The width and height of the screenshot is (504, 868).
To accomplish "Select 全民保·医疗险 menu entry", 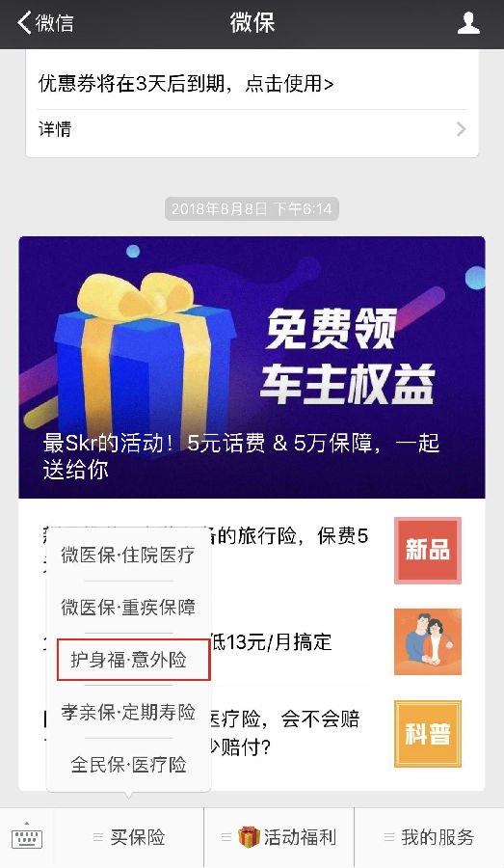I will click(x=128, y=765).
